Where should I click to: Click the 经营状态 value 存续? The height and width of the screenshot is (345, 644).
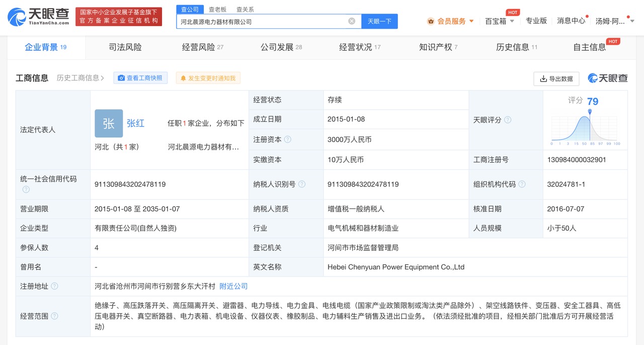point(335,100)
